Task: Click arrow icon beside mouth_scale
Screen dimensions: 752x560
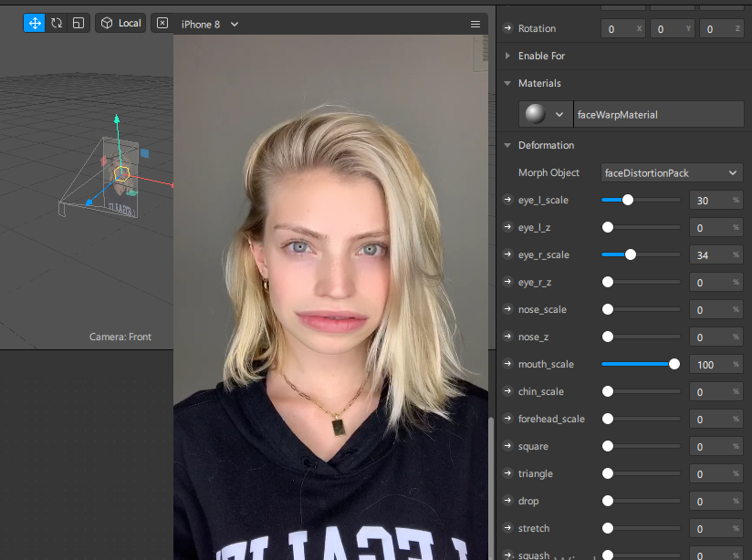Action: tap(507, 363)
